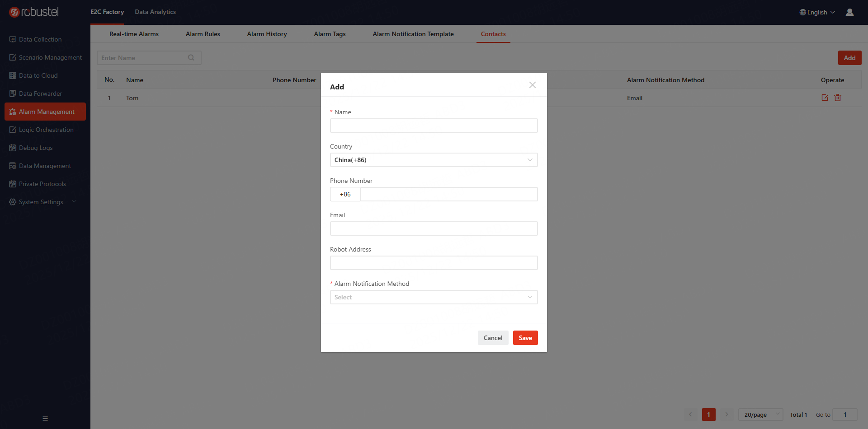Switch to the Data Analytics tab

click(x=155, y=12)
